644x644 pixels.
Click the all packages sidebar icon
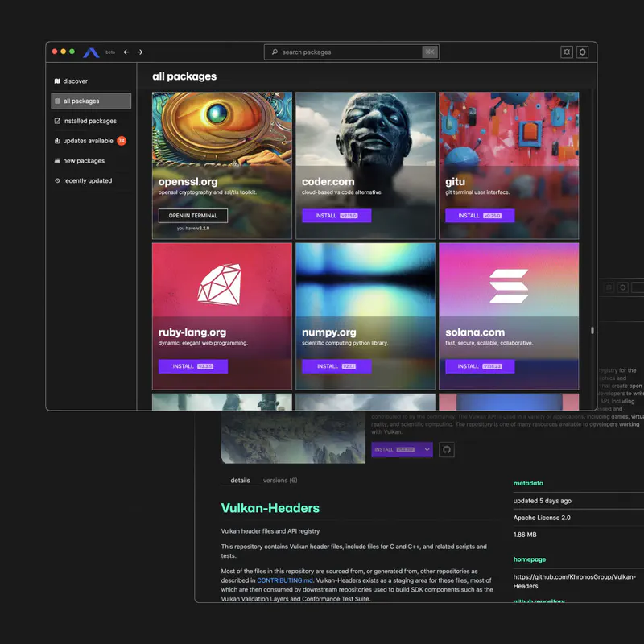click(x=57, y=101)
